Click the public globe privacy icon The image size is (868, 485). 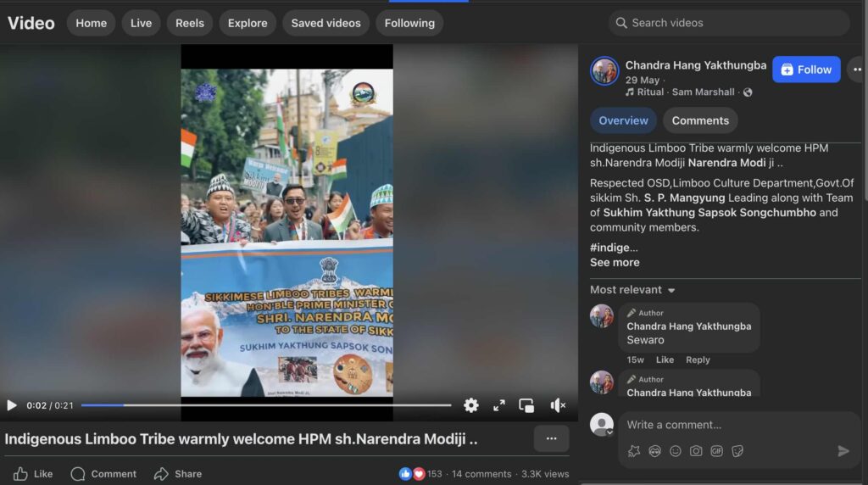[x=748, y=92]
